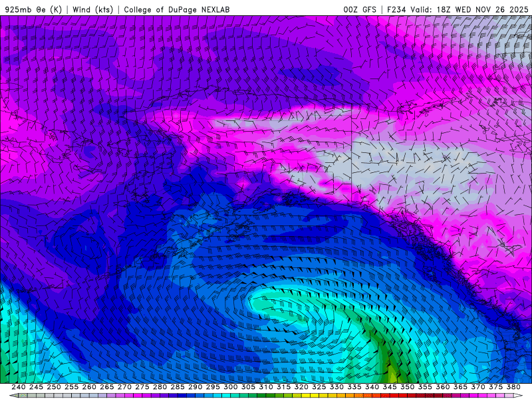Click the 280 value on color scale
The width and height of the screenshot is (532, 399).
point(160,387)
